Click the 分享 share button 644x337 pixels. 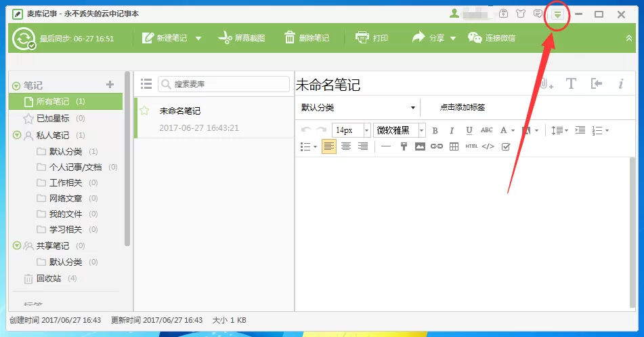429,38
